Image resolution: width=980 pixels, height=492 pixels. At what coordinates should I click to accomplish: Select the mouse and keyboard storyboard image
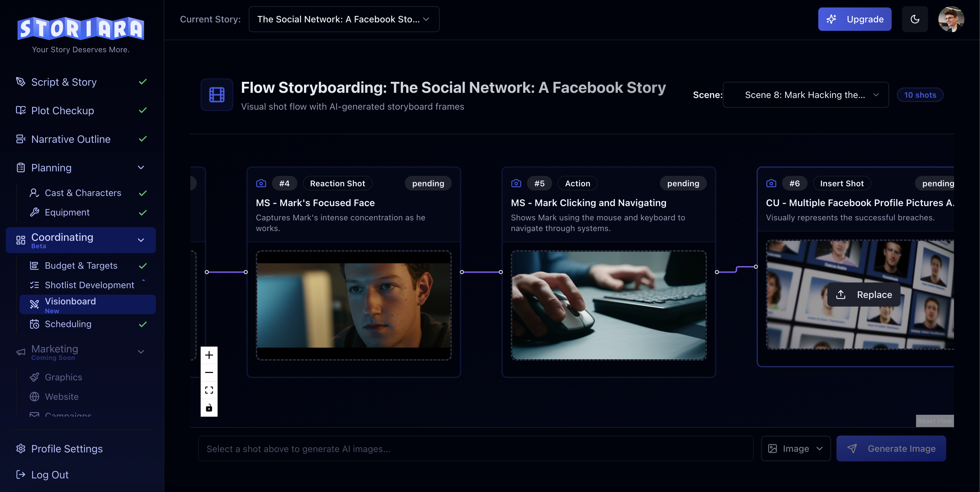pos(608,305)
